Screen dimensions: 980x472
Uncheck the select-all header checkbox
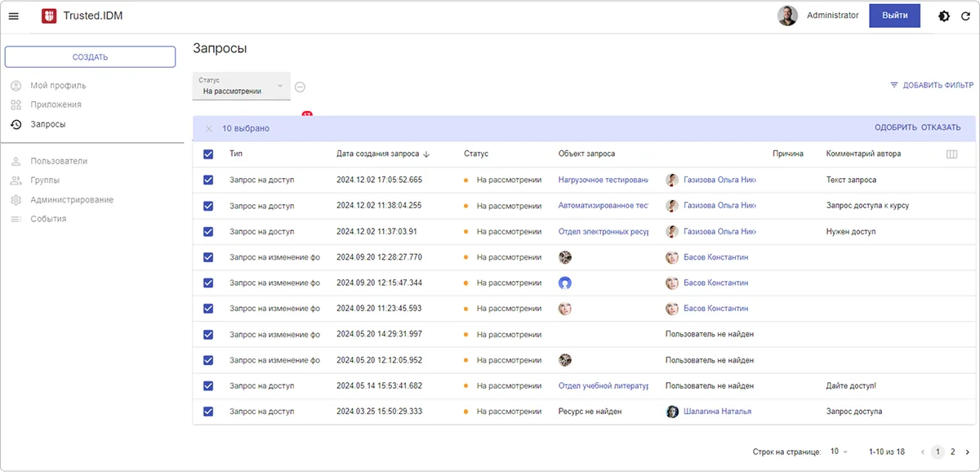208,154
